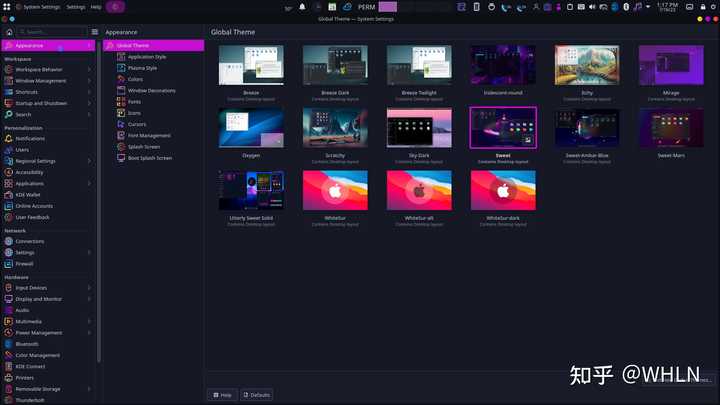Select the Mirage purple theme
This screenshot has height=405, width=720.
671,65
